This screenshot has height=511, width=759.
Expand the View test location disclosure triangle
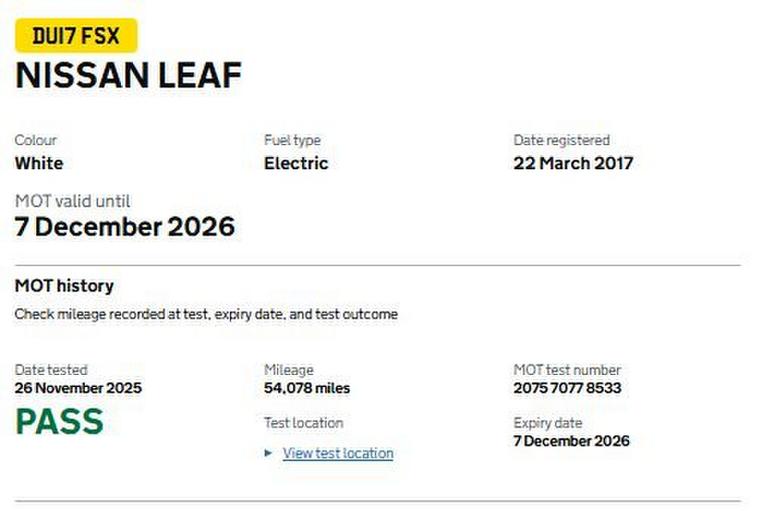[x=269, y=453]
